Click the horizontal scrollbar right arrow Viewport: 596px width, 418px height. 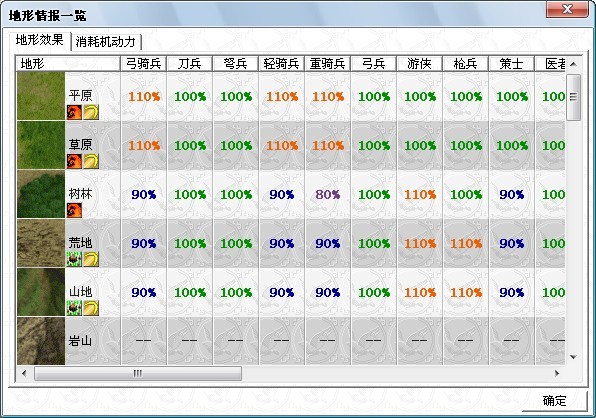tap(557, 373)
